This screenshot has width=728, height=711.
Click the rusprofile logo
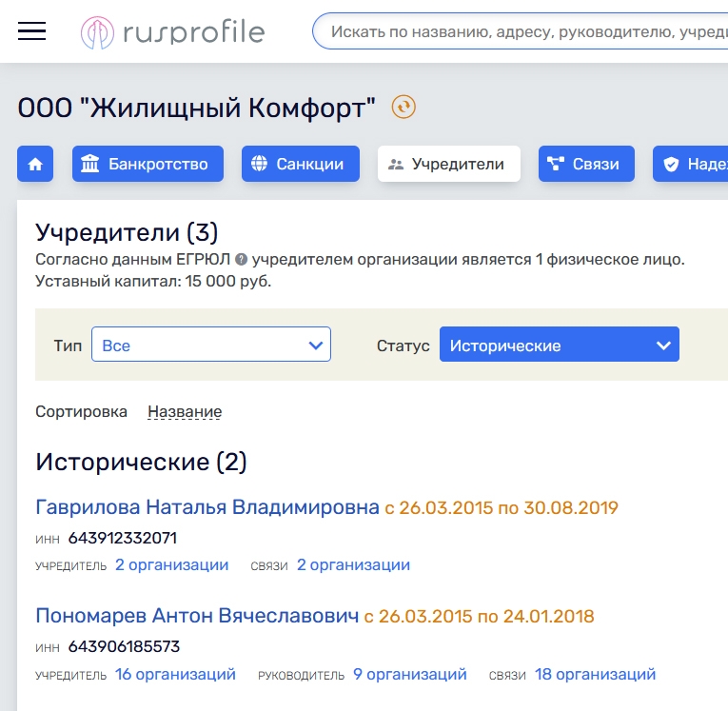click(x=172, y=32)
